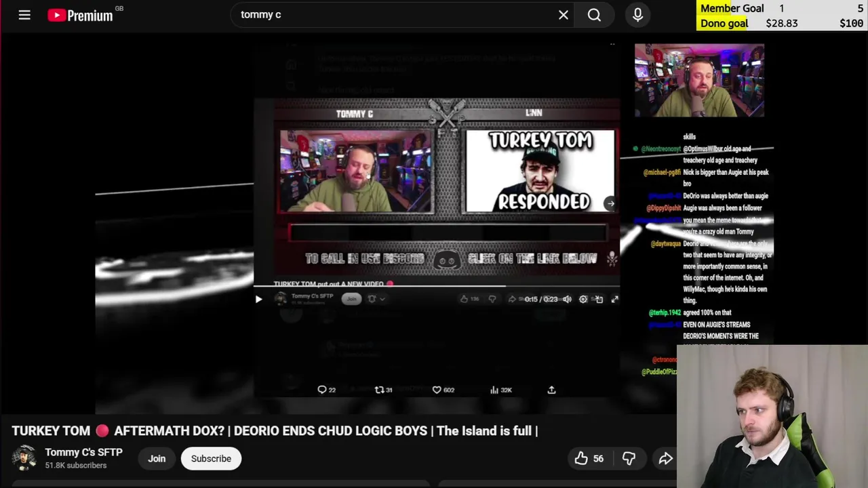868x488 pixels.
Task: Subscribe to Tommy C's SFTP channel
Action: [x=211, y=459]
